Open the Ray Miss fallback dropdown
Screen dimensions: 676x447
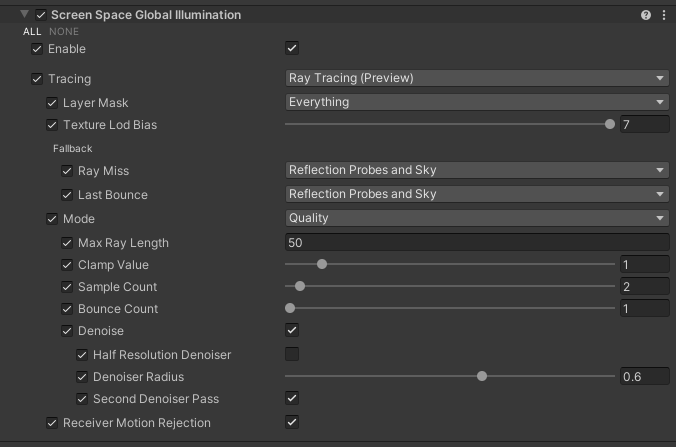pos(476,170)
